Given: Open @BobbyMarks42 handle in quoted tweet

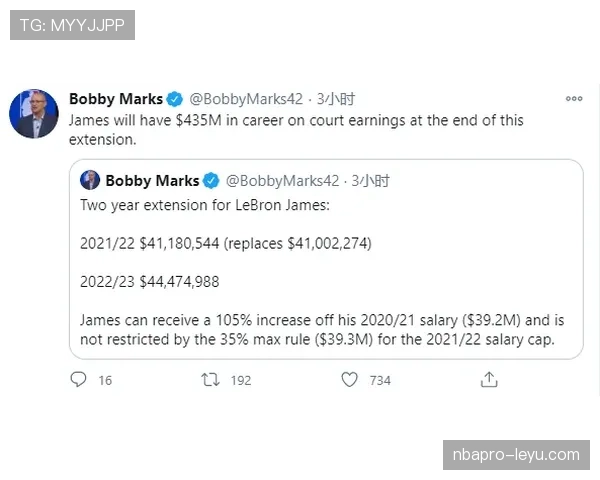Looking at the screenshot, I should tap(283, 181).
